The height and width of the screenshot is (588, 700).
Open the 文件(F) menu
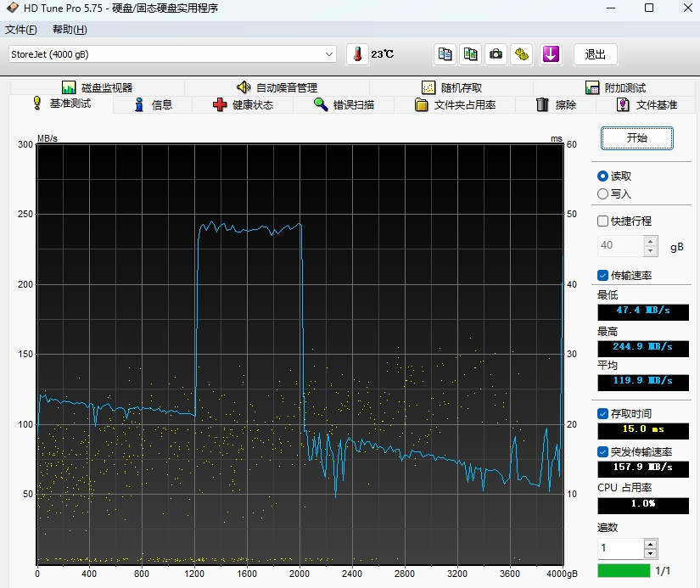pos(21,30)
